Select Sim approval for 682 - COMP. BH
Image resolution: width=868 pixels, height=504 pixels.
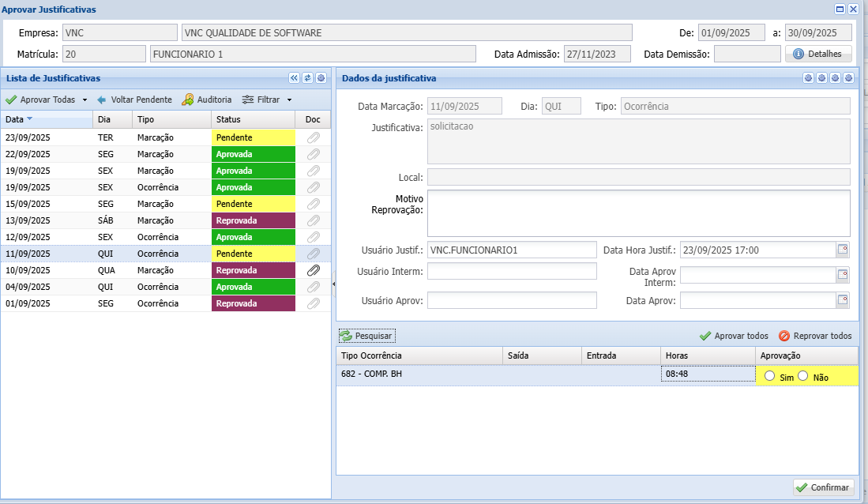tap(769, 376)
